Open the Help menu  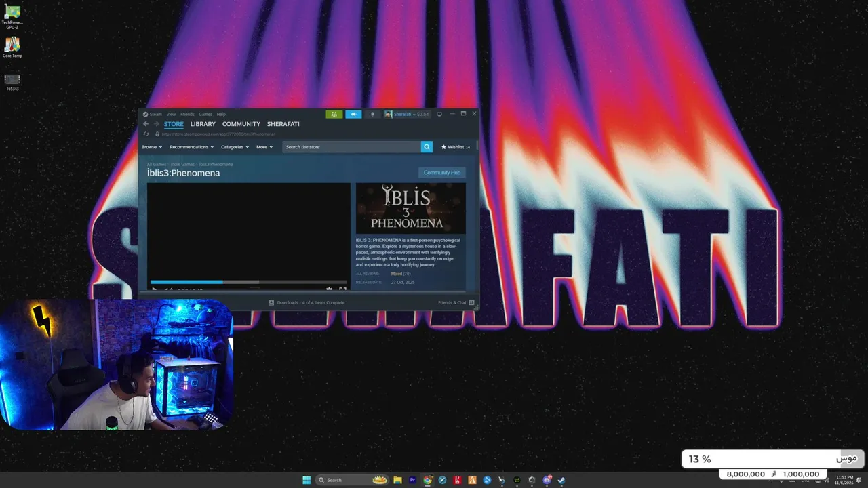click(x=221, y=114)
